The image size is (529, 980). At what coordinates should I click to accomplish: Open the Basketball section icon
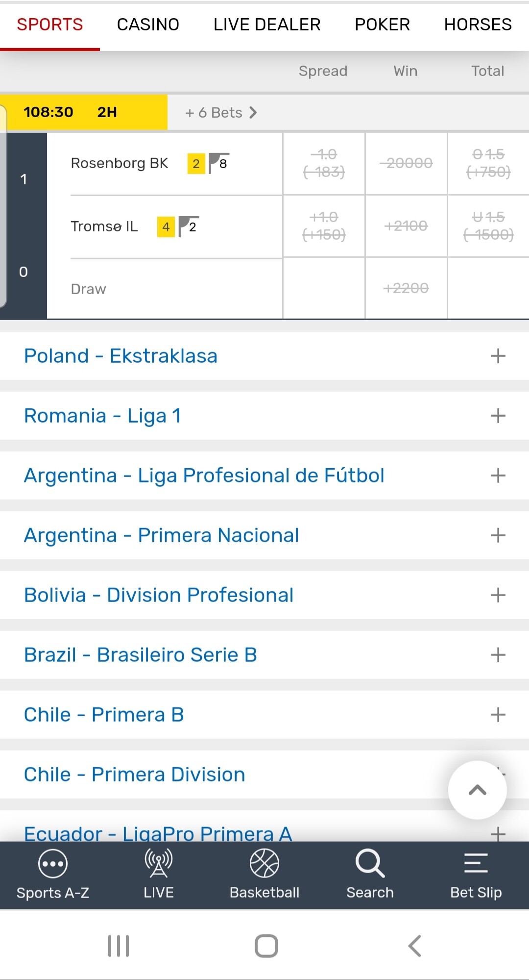(x=264, y=863)
